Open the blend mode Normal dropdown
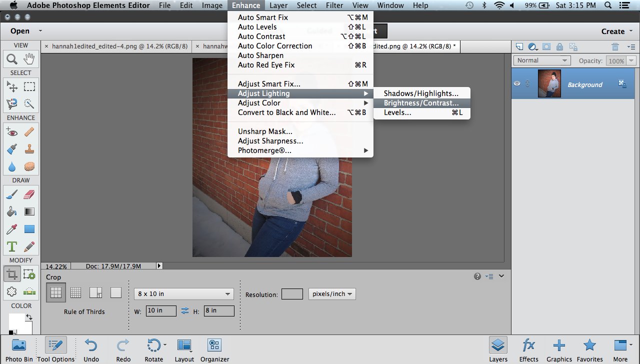 tap(542, 60)
